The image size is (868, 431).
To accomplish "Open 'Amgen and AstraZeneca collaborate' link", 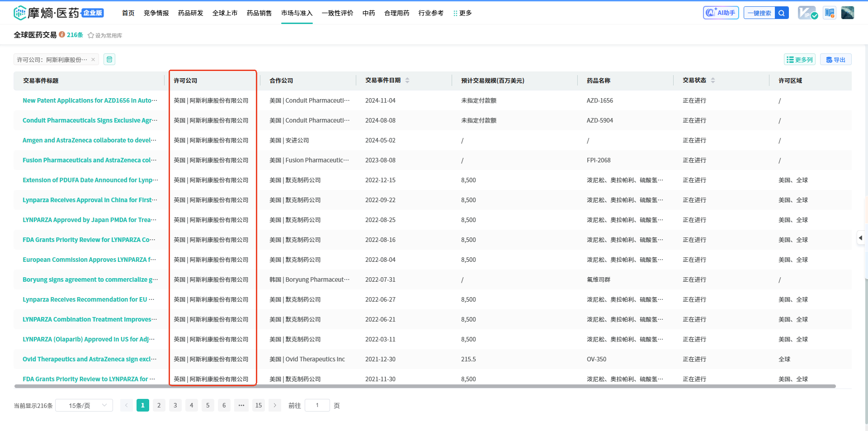I will pyautogui.click(x=90, y=140).
